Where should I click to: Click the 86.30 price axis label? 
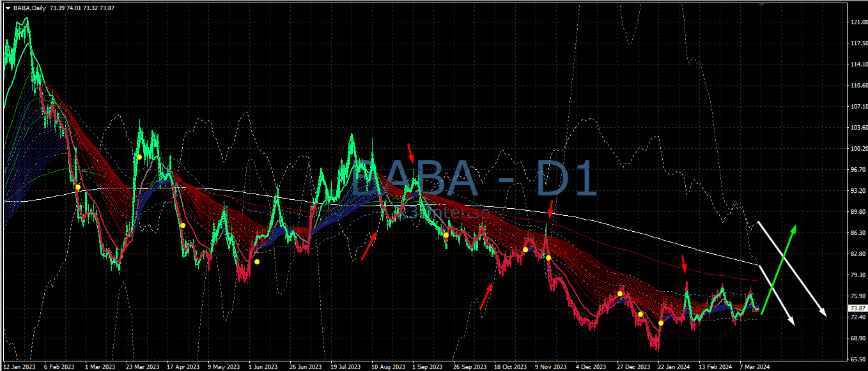pyautogui.click(x=858, y=233)
